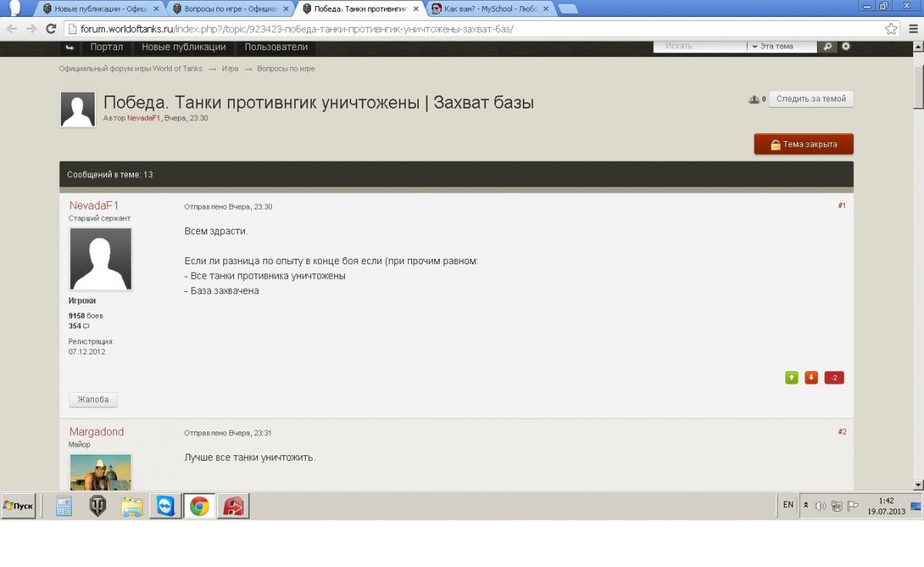Open breadcrumb 'Официальный форум игры World of Tanks'

(x=131, y=69)
